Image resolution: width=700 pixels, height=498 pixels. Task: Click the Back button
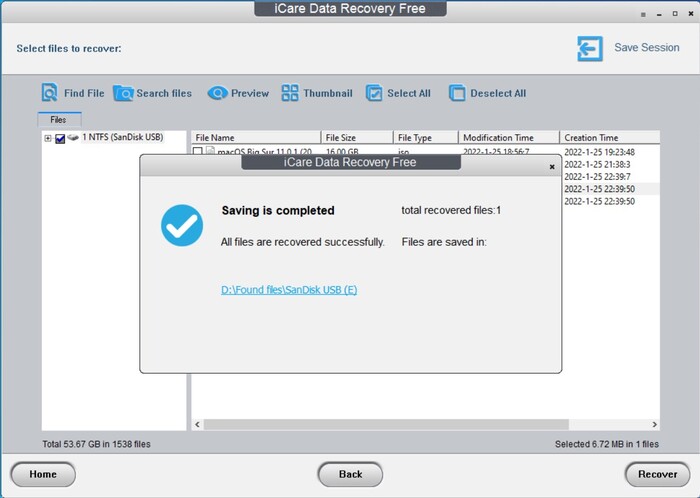point(350,474)
